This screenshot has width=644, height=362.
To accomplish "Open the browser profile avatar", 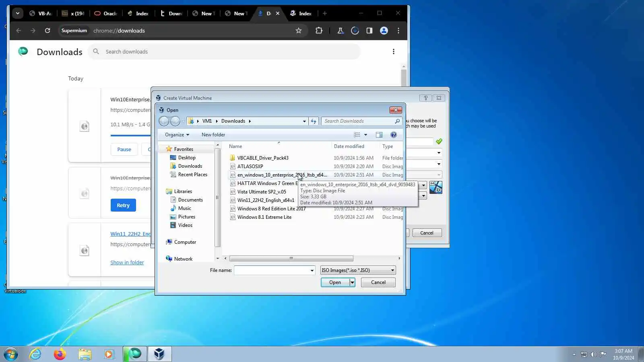I will pos(384,31).
